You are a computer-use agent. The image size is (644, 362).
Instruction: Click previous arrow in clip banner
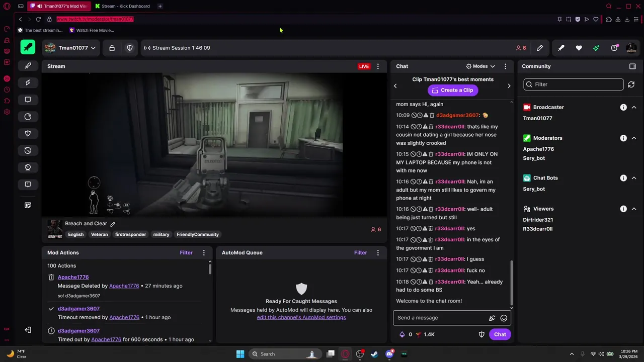click(x=395, y=86)
